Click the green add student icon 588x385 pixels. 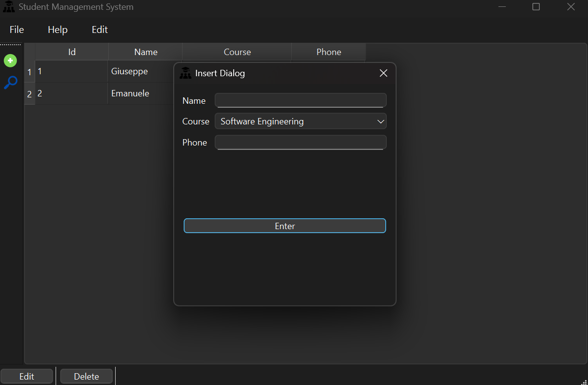point(10,61)
